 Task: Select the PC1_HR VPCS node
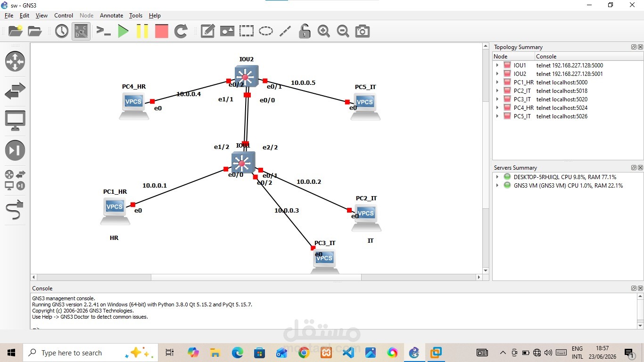point(115,211)
